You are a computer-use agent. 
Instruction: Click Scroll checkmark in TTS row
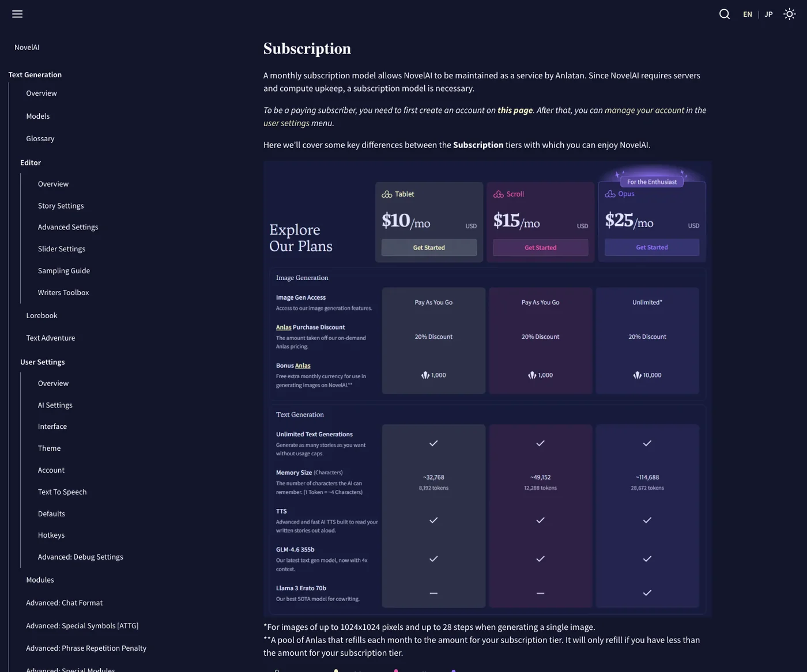(541, 520)
